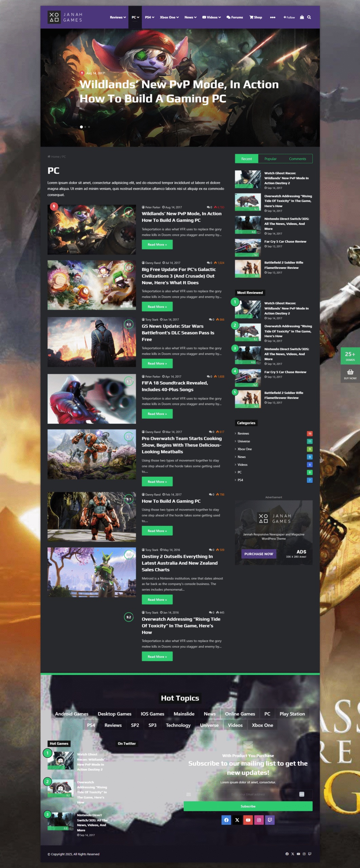
Task: Click the Janah Games logo in header
Action: tap(66, 17)
